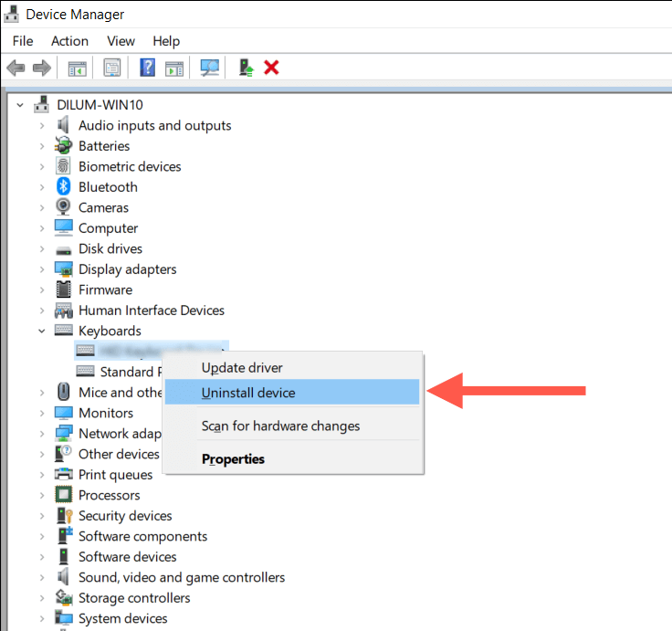Viewport: 672px width, 631px height.
Task: Click the Back arrow toolbar icon
Action: click(x=16, y=68)
